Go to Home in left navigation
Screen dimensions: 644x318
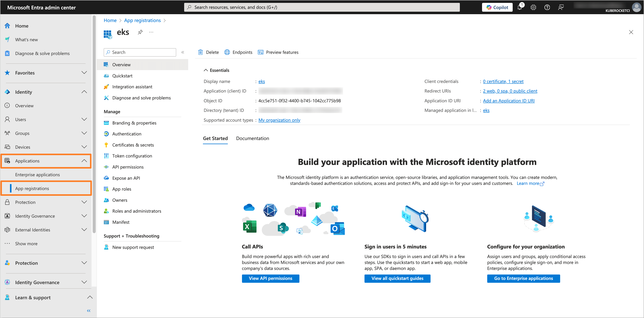22,26
